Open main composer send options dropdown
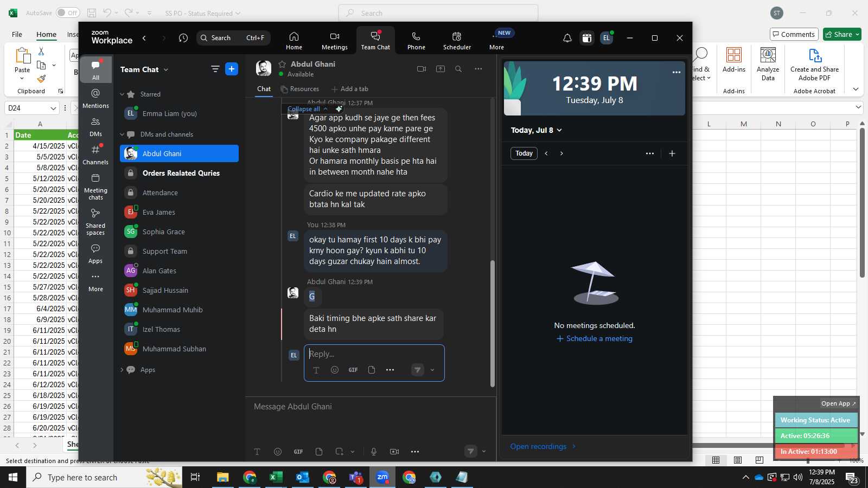 (484, 451)
